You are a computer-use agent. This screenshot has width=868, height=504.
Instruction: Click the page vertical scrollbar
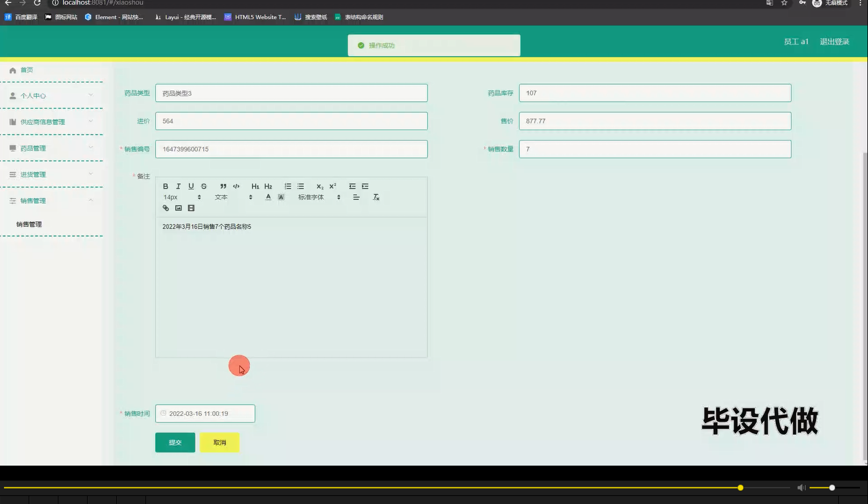click(x=865, y=307)
